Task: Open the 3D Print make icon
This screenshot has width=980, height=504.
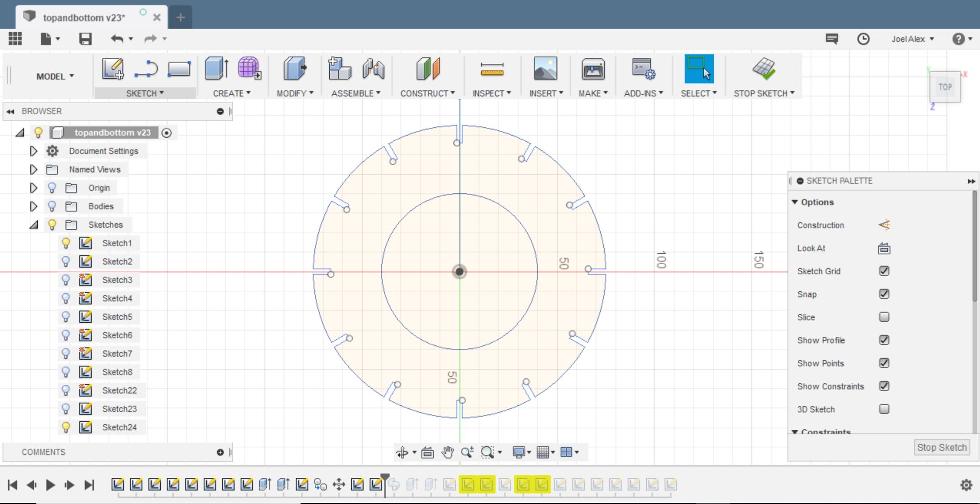Action: pyautogui.click(x=593, y=69)
